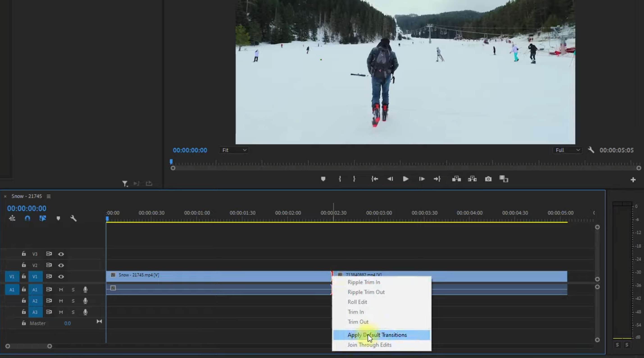Hide track V1 with the eye toggle
This screenshot has width=644, height=358.
(x=61, y=276)
